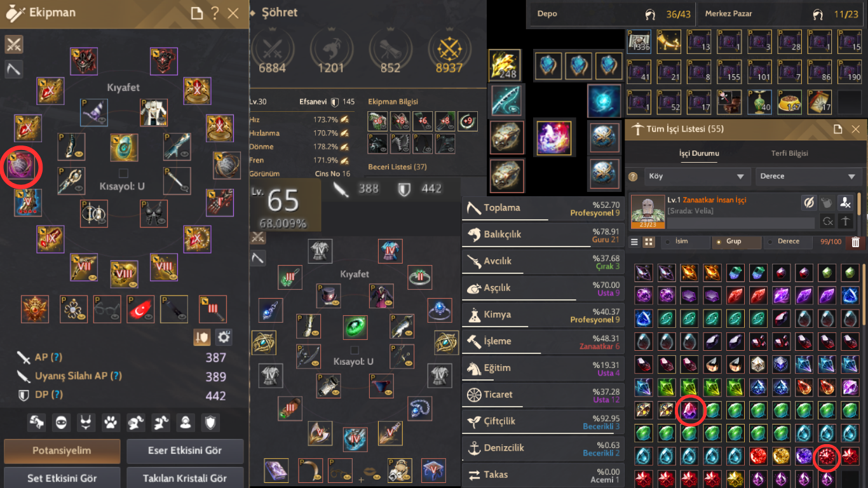Image resolution: width=868 pixels, height=488 pixels.
Task: Select the crossed swords combat gear icon
Action: point(14,44)
